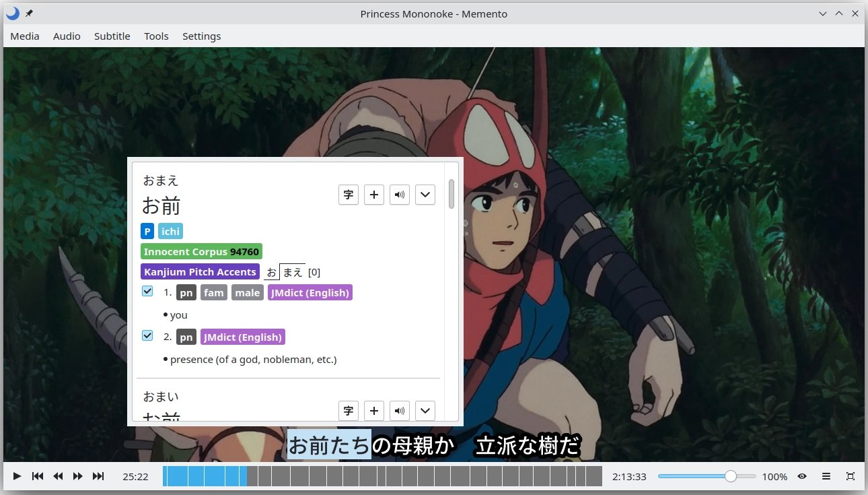Adjust the volume slider handle
The height and width of the screenshot is (495, 868).
(x=731, y=476)
